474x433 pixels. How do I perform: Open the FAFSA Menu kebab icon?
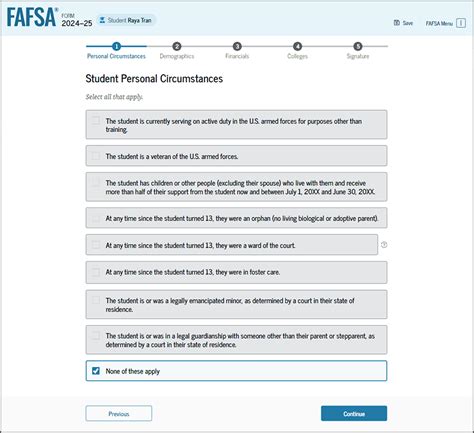coord(461,23)
